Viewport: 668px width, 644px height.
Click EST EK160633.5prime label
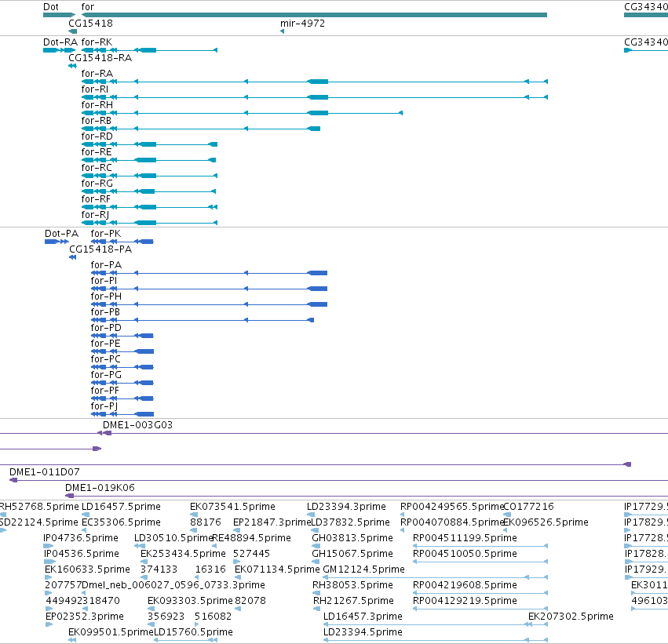pyautogui.click(x=87, y=570)
